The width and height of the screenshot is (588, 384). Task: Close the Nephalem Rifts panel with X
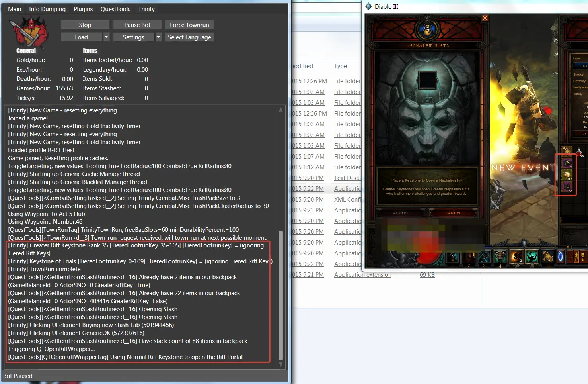tap(485, 18)
